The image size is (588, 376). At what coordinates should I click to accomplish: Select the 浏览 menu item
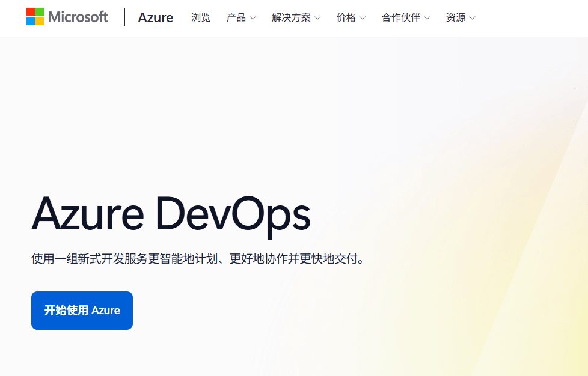coord(201,17)
